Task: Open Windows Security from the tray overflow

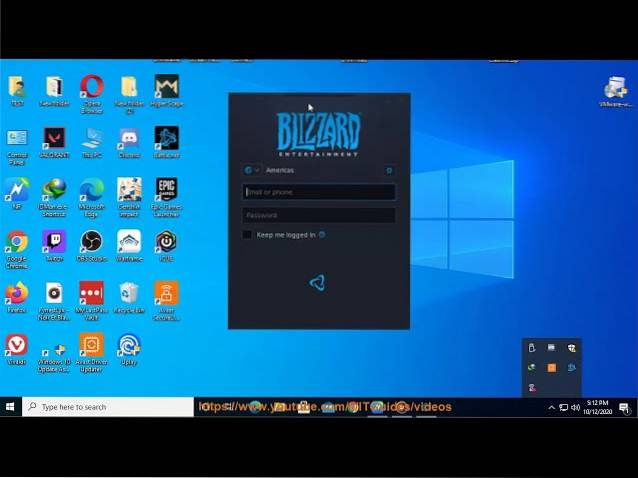Action: 572,348
